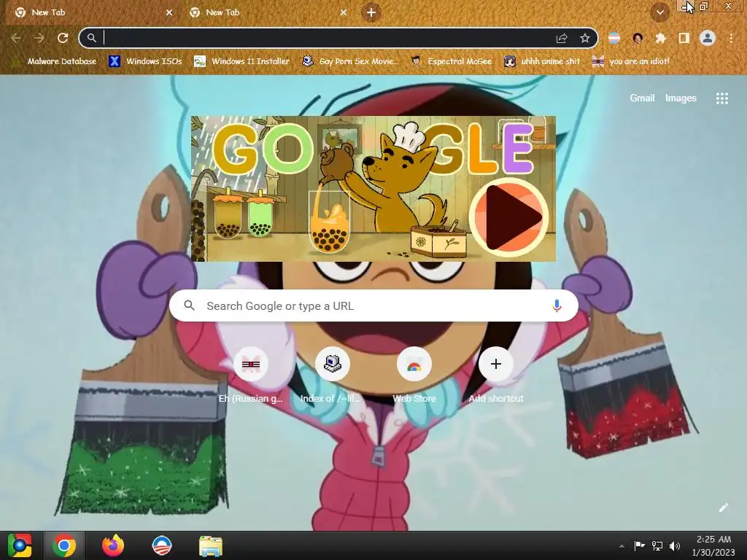Launch Firefox from the taskbar
Image resolution: width=747 pixels, height=560 pixels.
click(x=113, y=545)
